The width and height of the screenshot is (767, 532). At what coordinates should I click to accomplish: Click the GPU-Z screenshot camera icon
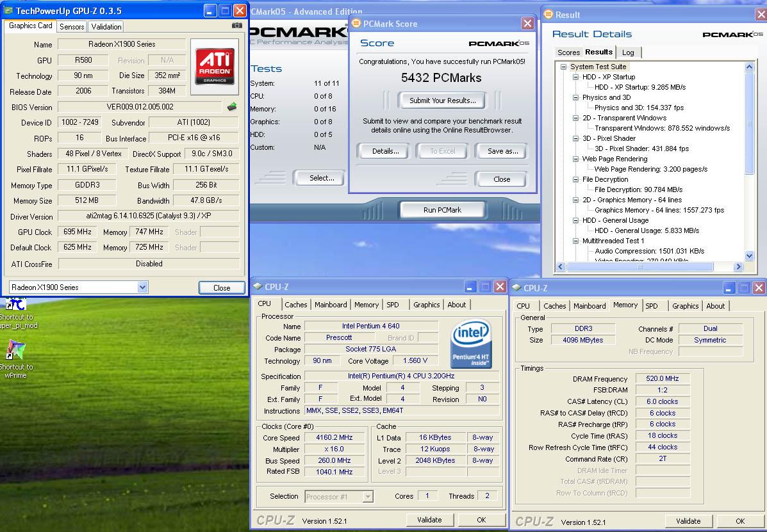pos(236,26)
